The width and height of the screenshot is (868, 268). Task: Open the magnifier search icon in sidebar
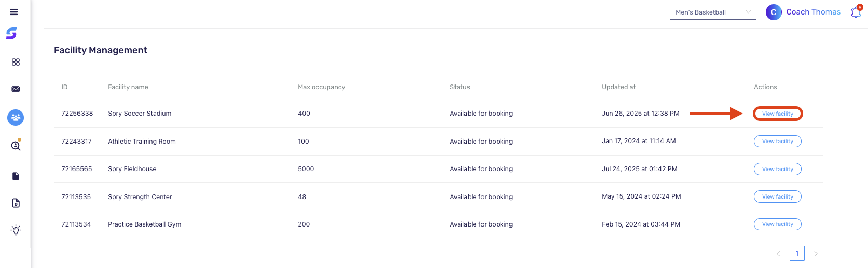[x=16, y=146]
